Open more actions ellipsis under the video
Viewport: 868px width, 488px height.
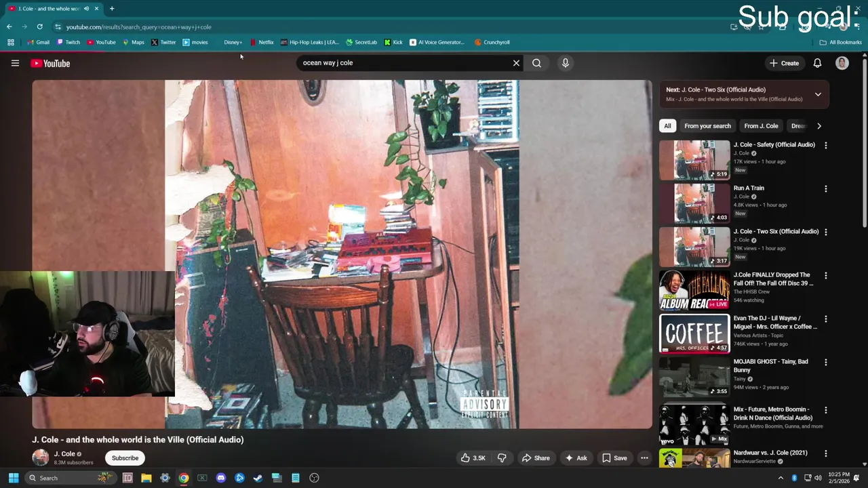(x=644, y=458)
